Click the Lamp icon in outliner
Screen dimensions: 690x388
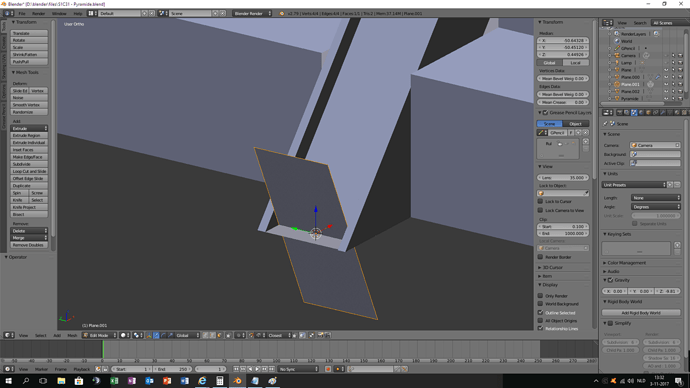[x=617, y=62]
